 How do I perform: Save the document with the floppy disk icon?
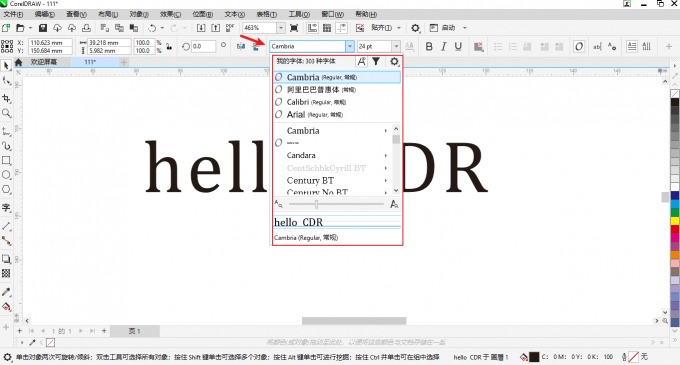42,28
